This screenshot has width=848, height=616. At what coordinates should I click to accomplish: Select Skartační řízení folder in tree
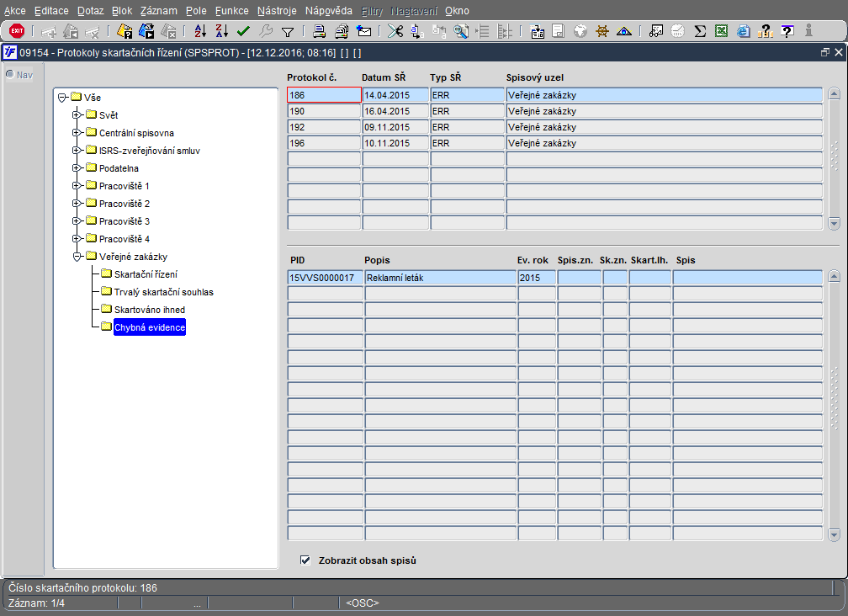pos(146,274)
